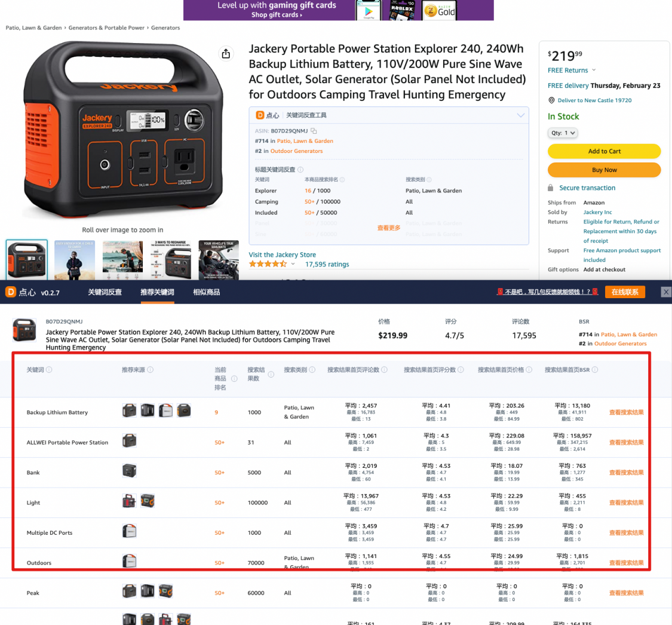Click source product icon in Bank row

point(130,471)
